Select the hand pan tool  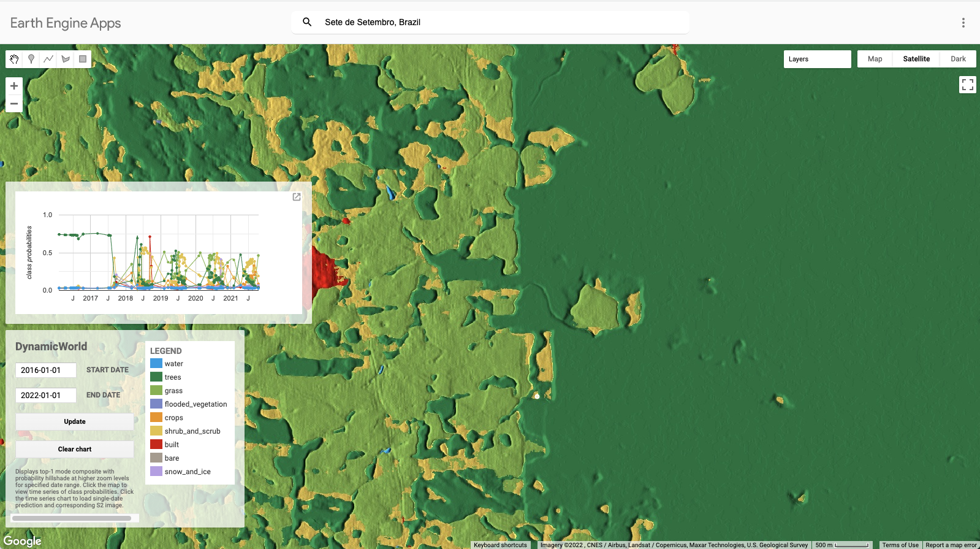[14, 60]
